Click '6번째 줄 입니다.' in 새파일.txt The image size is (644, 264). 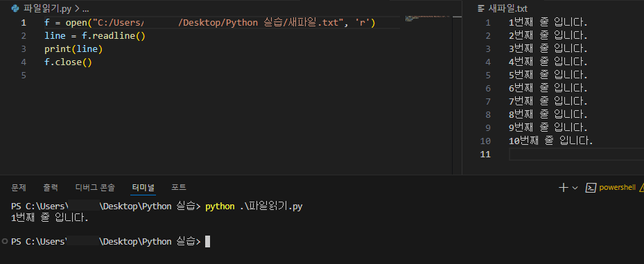coord(548,88)
